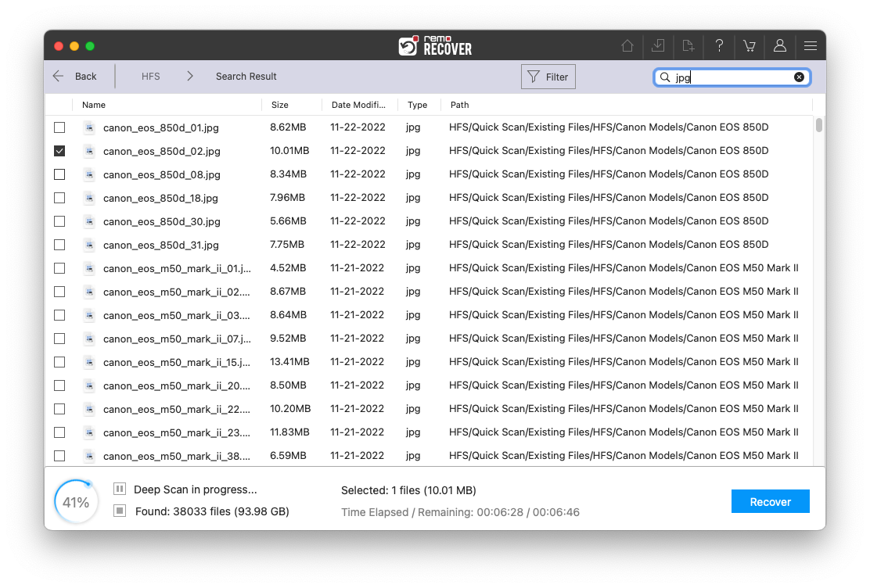Open the user account icon
This screenshot has height=588, width=870.
(780, 46)
